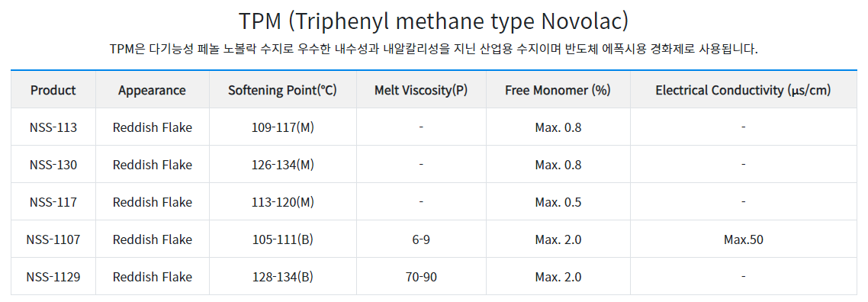
Task: Select the Appearance column header
Action: pyautogui.click(x=153, y=90)
